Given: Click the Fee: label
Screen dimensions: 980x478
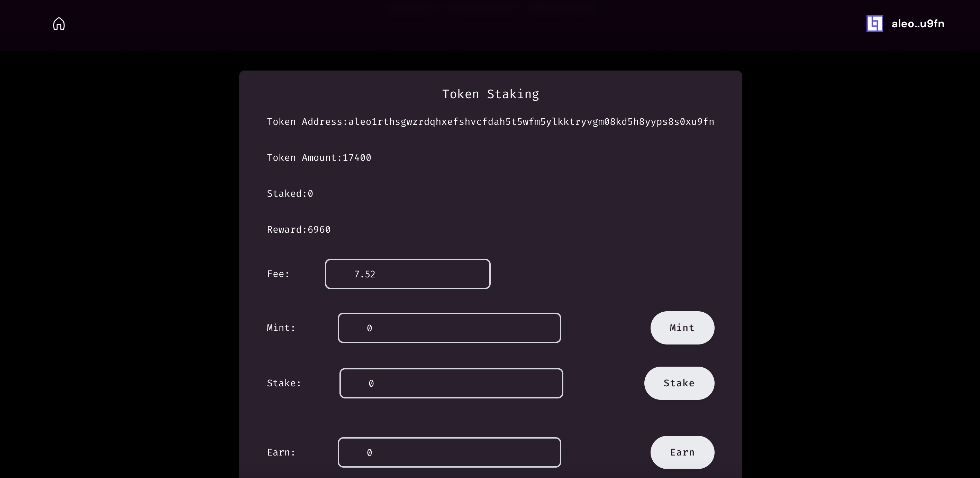Looking at the screenshot, I should click(278, 273).
